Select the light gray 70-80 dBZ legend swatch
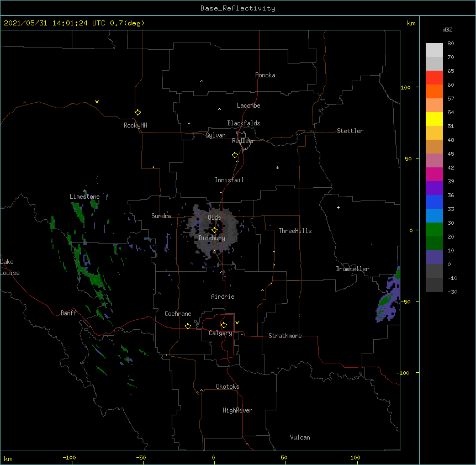Screen dimensions: 476x465 (434, 50)
